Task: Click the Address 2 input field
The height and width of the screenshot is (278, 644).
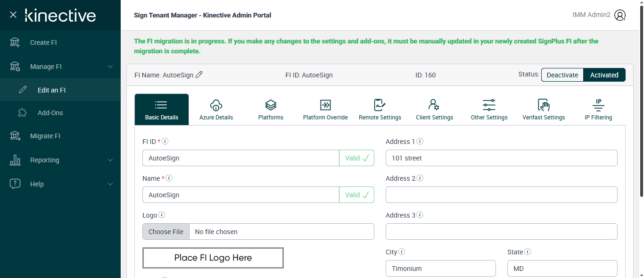Action: pyautogui.click(x=501, y=195)
